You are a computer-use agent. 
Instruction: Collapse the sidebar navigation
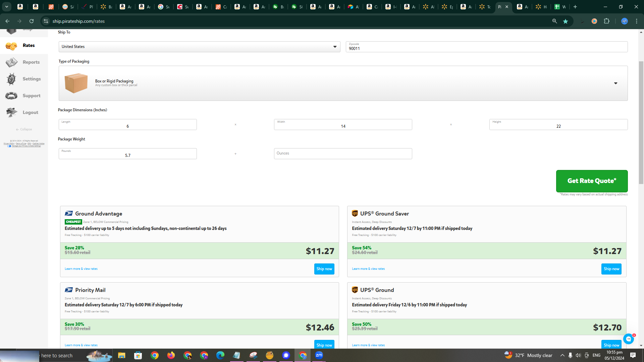pyautogui.click(x=24, y=129)
